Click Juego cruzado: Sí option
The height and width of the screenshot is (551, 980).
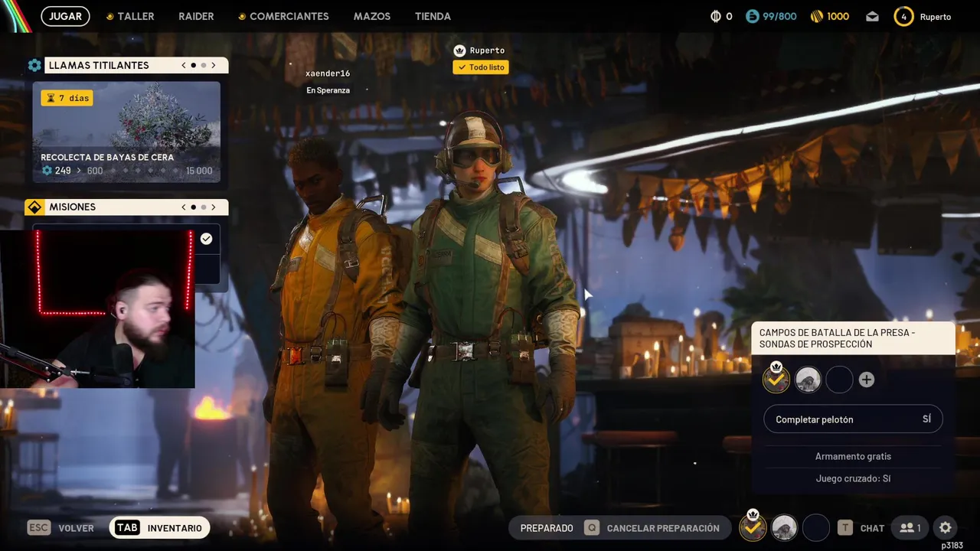pos(853,478)
